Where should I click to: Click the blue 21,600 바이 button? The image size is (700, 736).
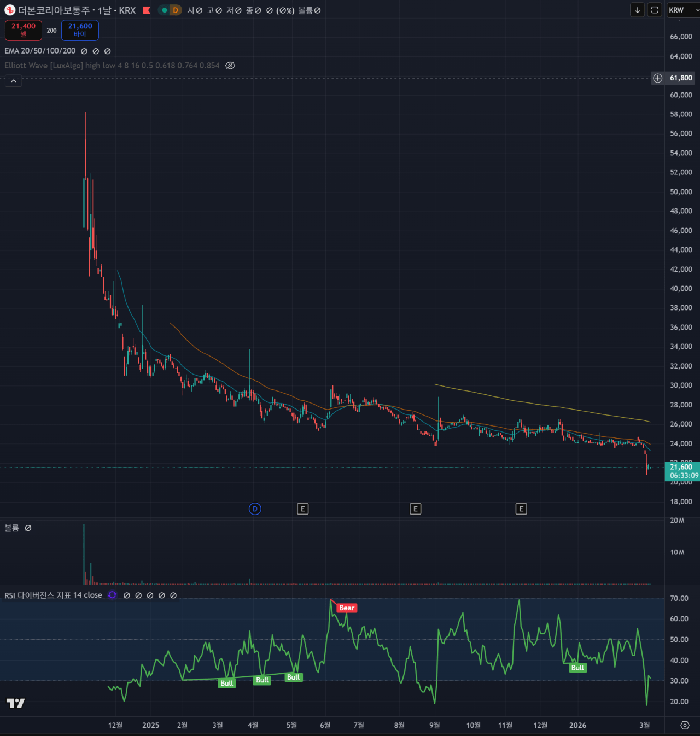tap(80, 30)
